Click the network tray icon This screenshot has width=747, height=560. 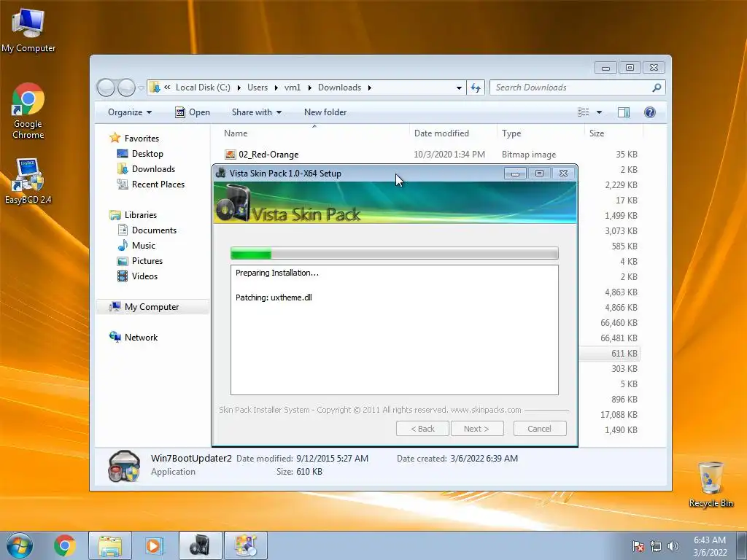pos(656,546)
